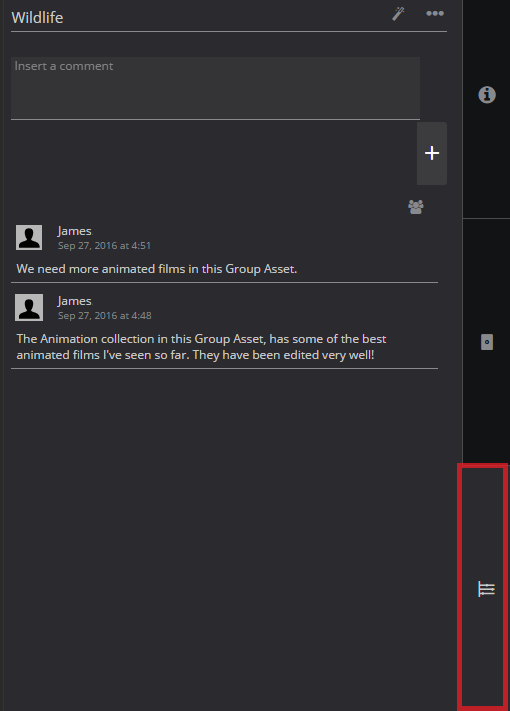
Task: Open the info panel in the sidebar
Action: (487, 95)
